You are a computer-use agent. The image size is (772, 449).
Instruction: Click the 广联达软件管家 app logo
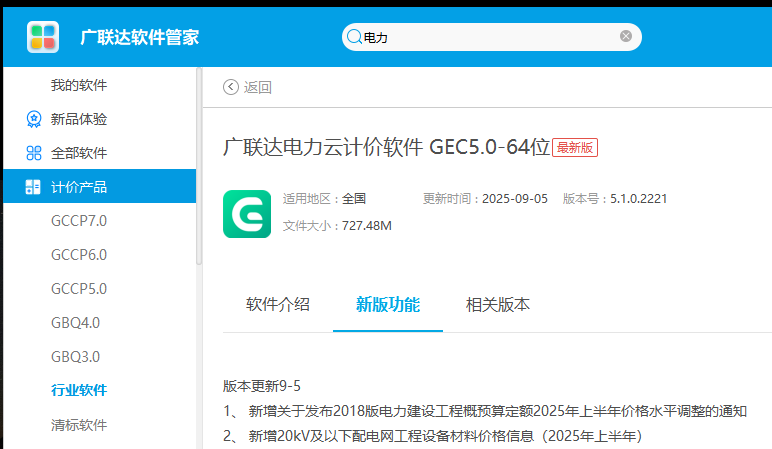click(x=43, y=37)
